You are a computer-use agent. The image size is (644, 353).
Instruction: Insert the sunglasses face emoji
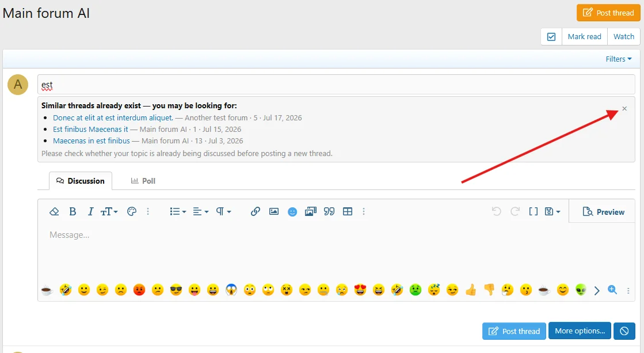[x=176, y=291]
